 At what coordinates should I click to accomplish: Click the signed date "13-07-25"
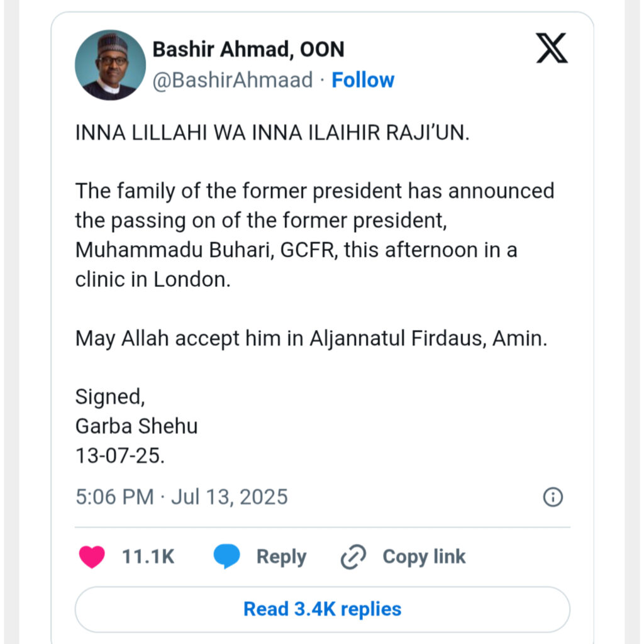click(119, 456)
